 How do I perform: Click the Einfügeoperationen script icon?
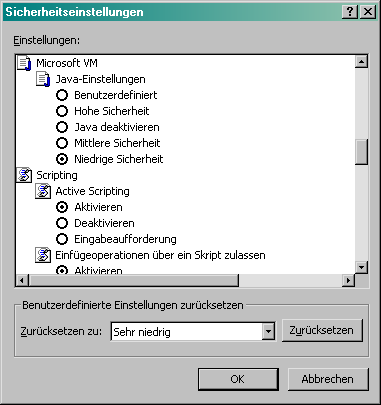point(43,255)
